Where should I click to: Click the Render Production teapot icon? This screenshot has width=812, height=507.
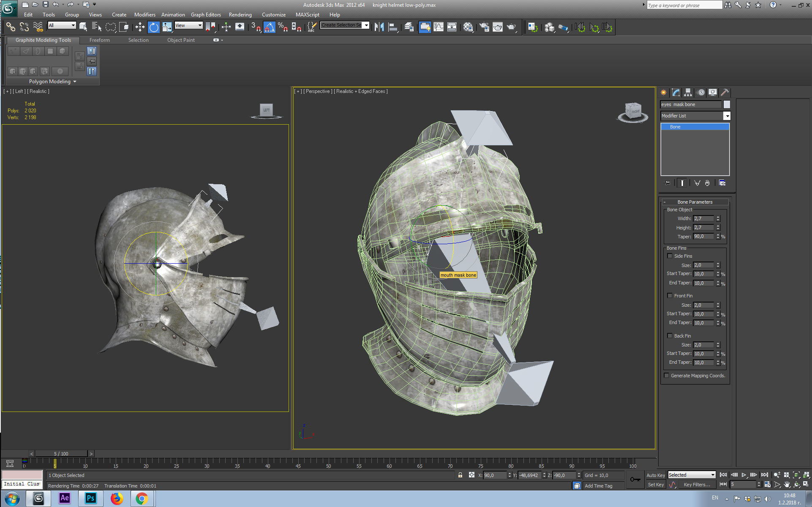(x=512, y=27)
